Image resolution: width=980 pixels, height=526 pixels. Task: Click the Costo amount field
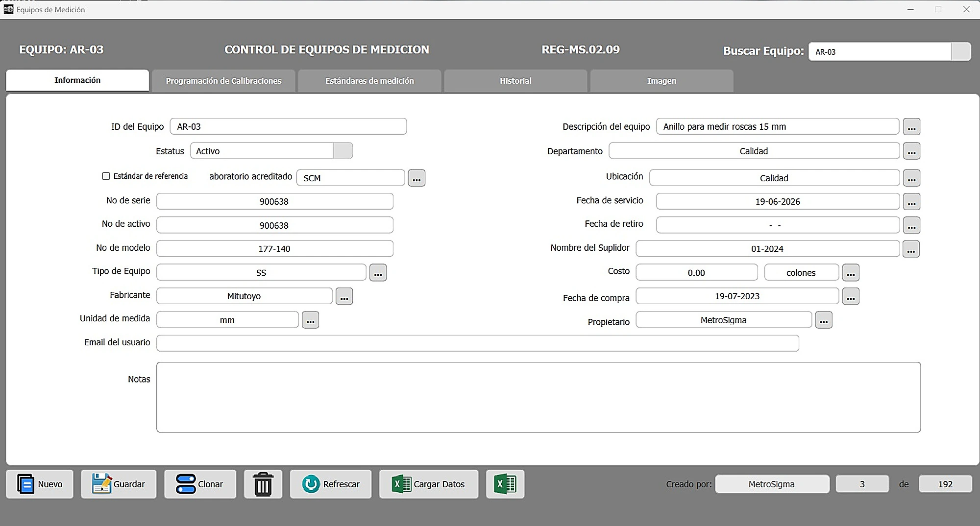tap(696, 272)
